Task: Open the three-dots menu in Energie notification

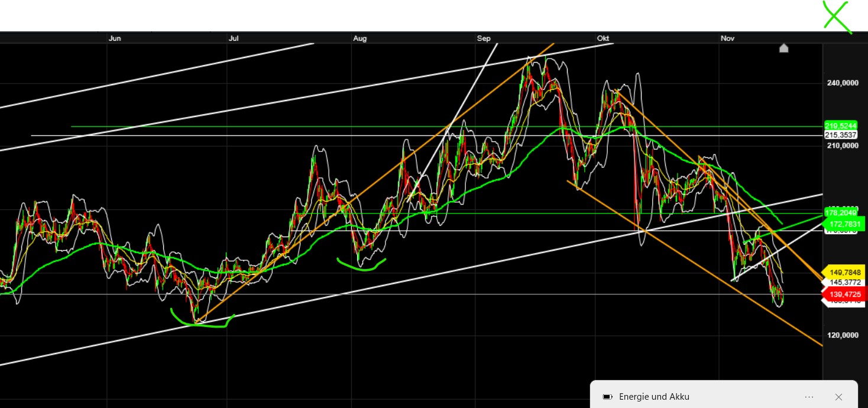Action: 809,397
